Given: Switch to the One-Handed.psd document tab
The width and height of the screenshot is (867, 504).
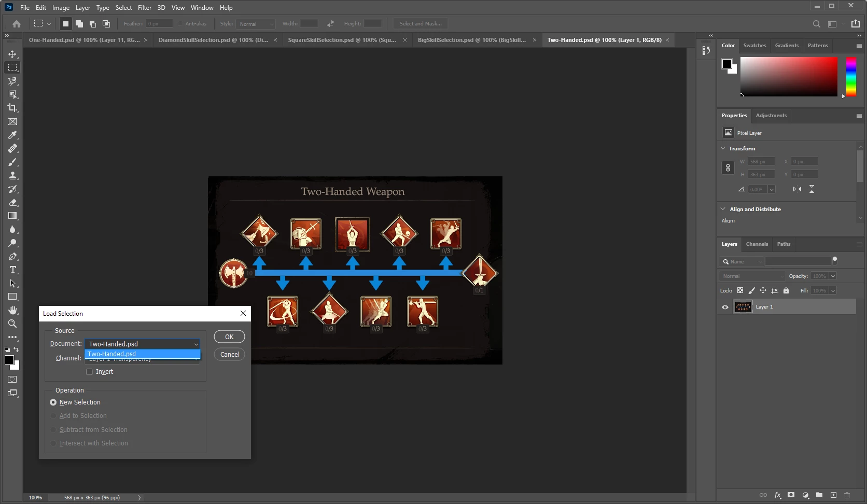Looking at the screenshot, I should 84,40.
